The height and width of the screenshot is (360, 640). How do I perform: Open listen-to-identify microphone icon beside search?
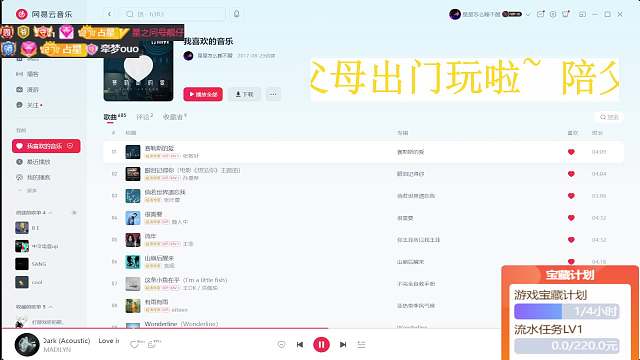[x=236, y=14]
